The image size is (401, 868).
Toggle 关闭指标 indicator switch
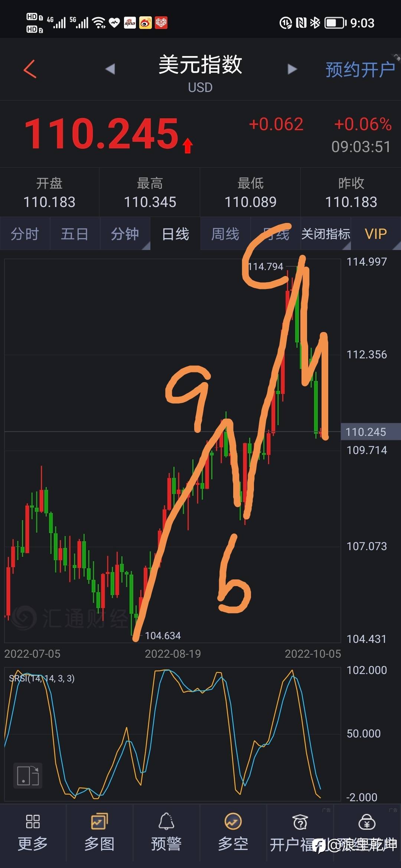click(326, 234)
